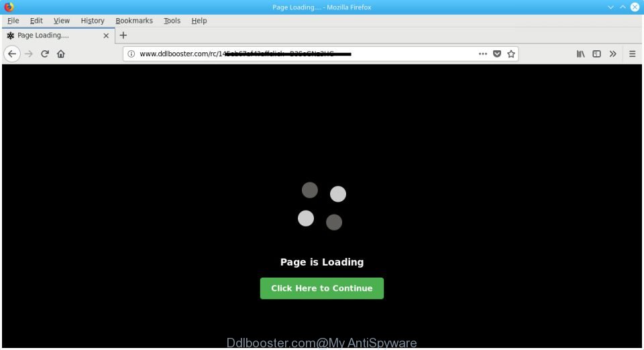Image resolution: width=644 pixels, height=350 pixels.
Task: Open the Firefox home page
Action: pyautogui.click(x=61, y=54)
